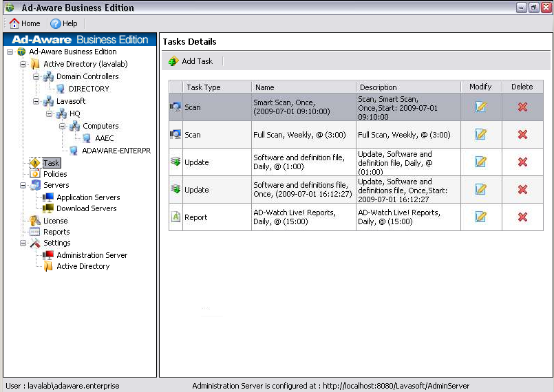Click the 'Software and definition file, Daily' name cell
This screenshot has width=554, height=392.
coord(304,162)
